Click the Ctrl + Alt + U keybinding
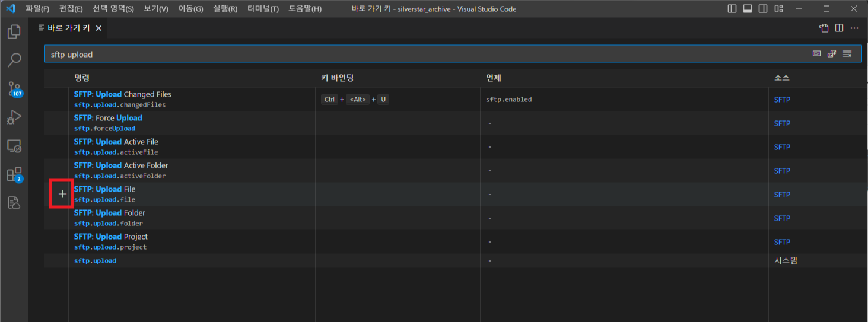868x322 pixels. coord(355,99)
